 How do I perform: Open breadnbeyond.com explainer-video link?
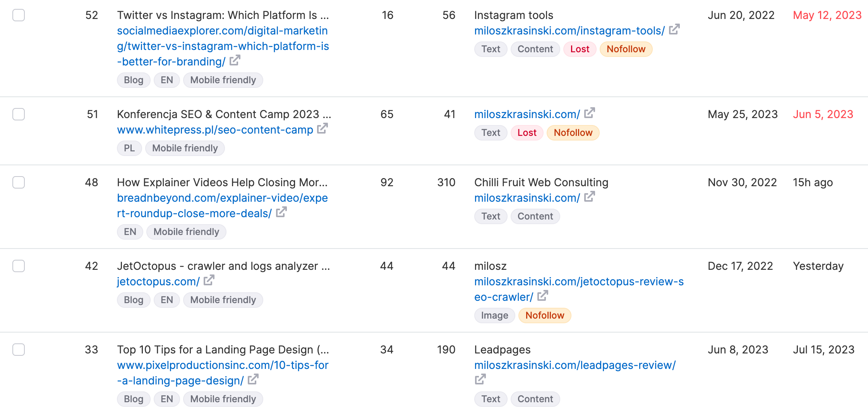(222, 206)
